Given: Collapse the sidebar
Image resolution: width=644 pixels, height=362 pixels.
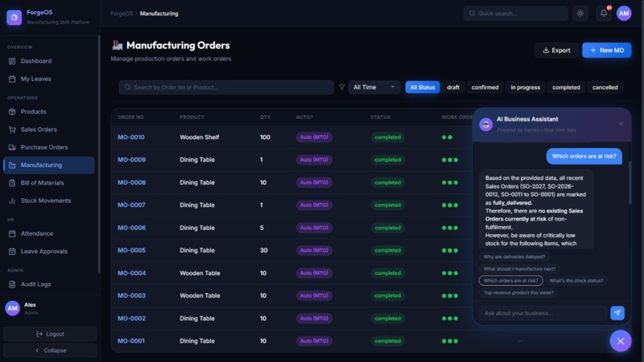Looking at the screenshot, I should (50, 351).
